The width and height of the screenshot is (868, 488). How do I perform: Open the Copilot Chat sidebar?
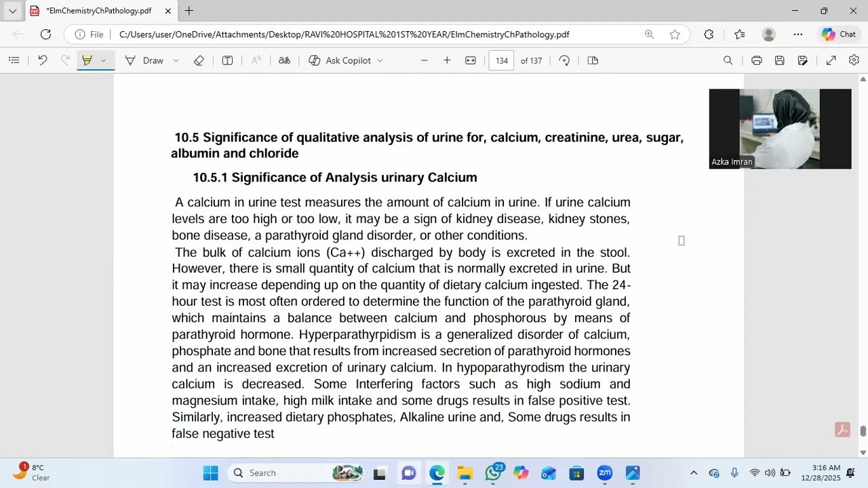[838, 34]
